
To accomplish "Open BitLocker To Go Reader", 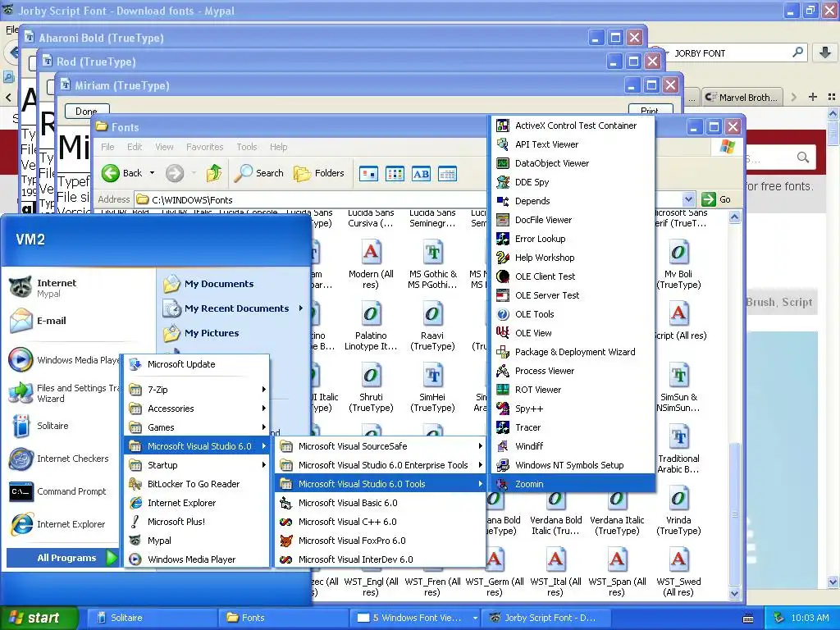I will (x=197, y=484).
